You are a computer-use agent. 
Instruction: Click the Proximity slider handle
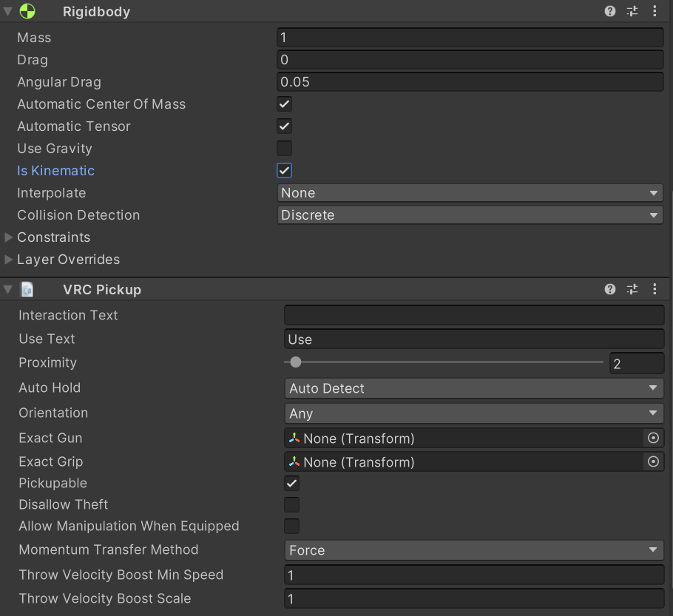tap(296, 362)
